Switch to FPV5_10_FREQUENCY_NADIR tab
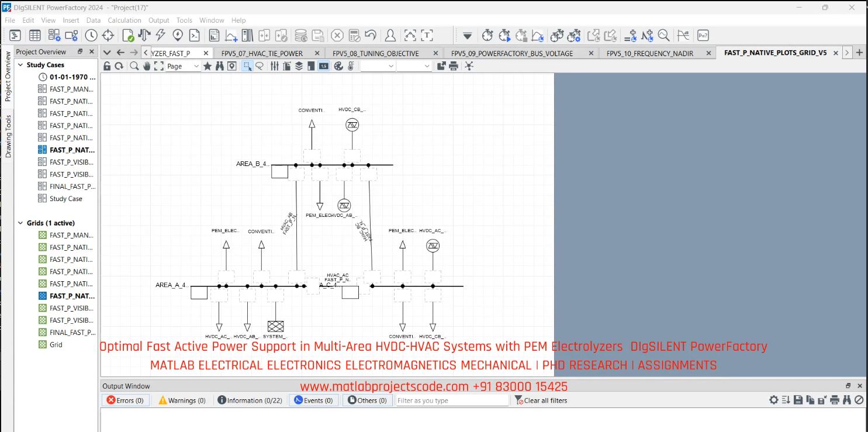868x432 pixels. pyautogui.click(x=650, y=53)
